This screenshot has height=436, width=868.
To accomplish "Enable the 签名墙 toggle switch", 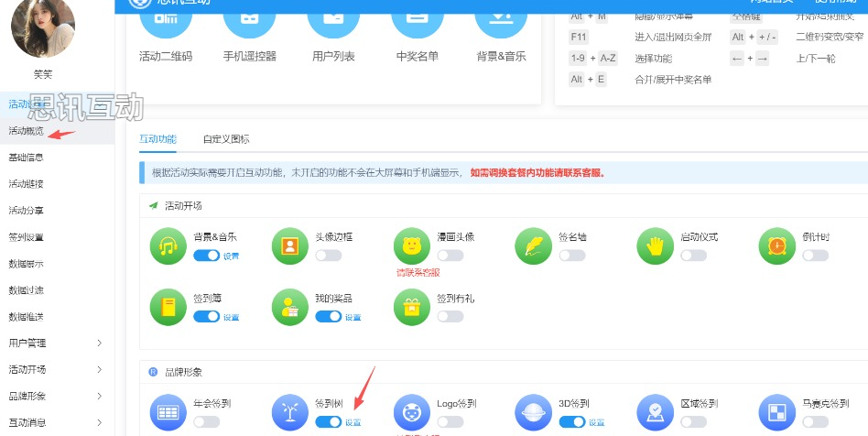I will coord(571,256).
